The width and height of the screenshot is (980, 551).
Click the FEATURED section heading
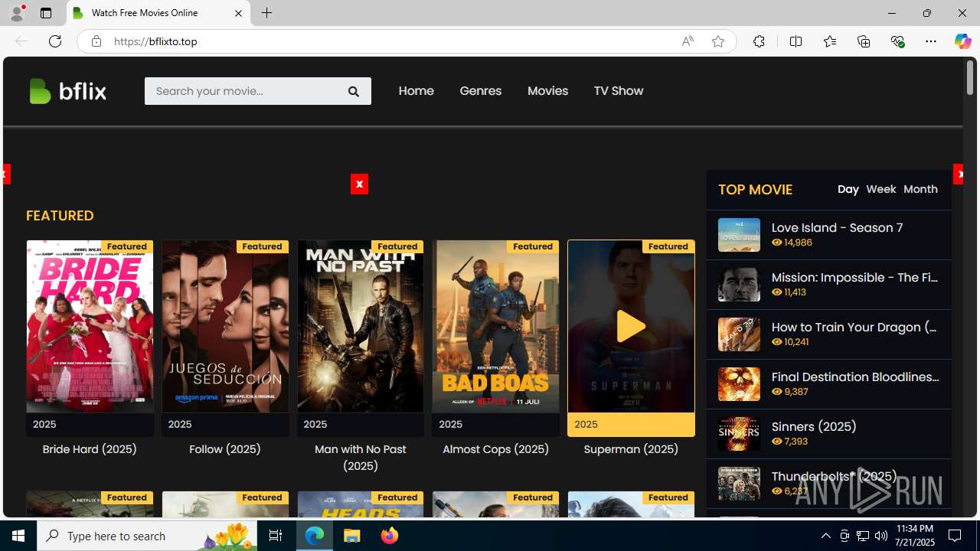point(60,216)
